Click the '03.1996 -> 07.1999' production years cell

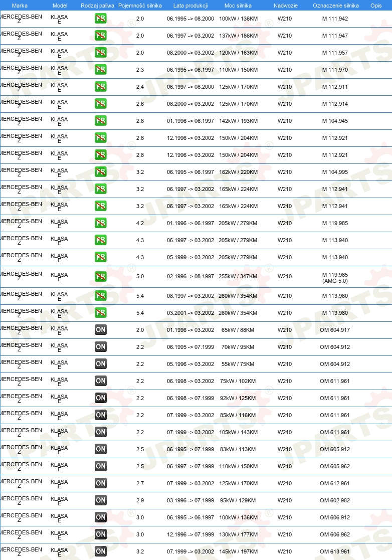190,500
